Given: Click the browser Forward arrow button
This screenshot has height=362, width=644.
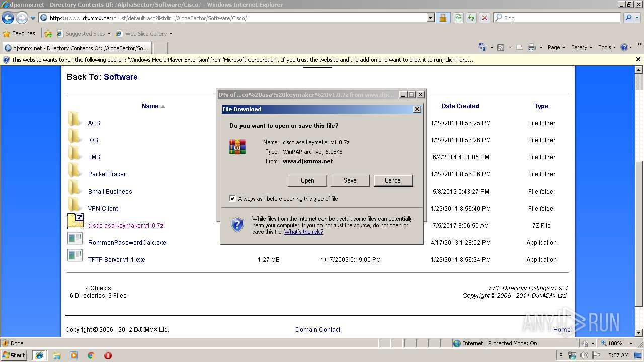Looking at the screenshot, I should pos(22,18).
